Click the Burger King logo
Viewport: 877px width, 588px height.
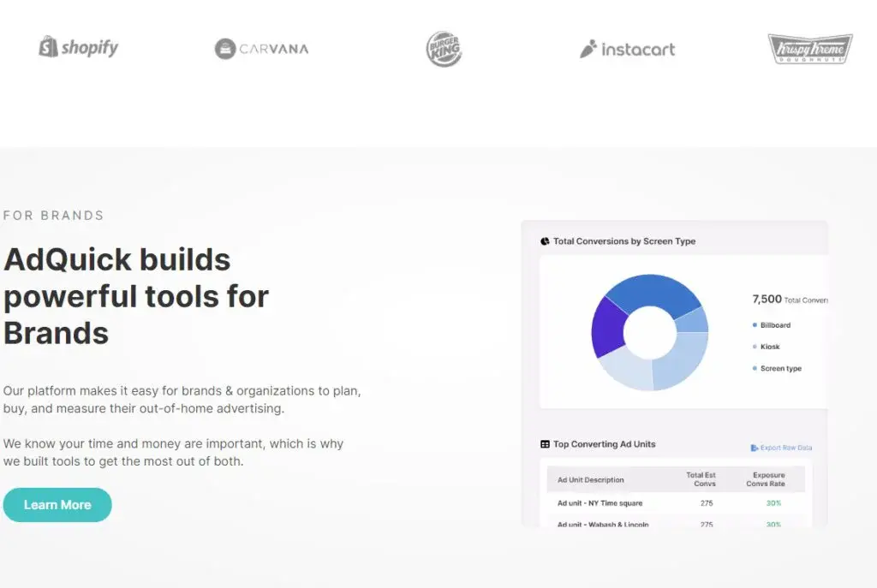tap(444, 49)
